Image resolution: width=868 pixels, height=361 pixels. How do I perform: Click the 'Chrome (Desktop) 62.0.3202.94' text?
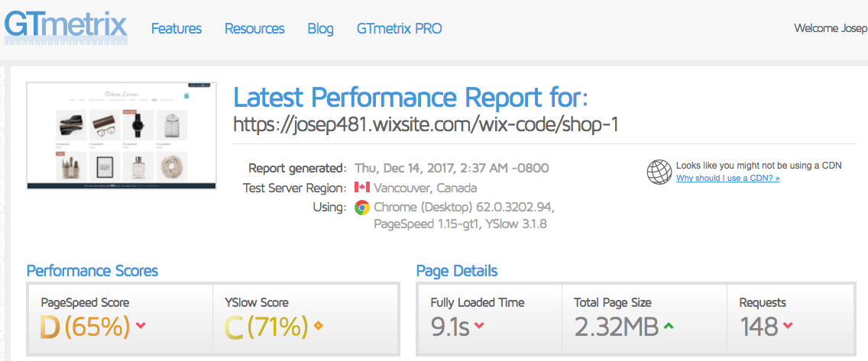pyautogui.click(x=464, y=208)
